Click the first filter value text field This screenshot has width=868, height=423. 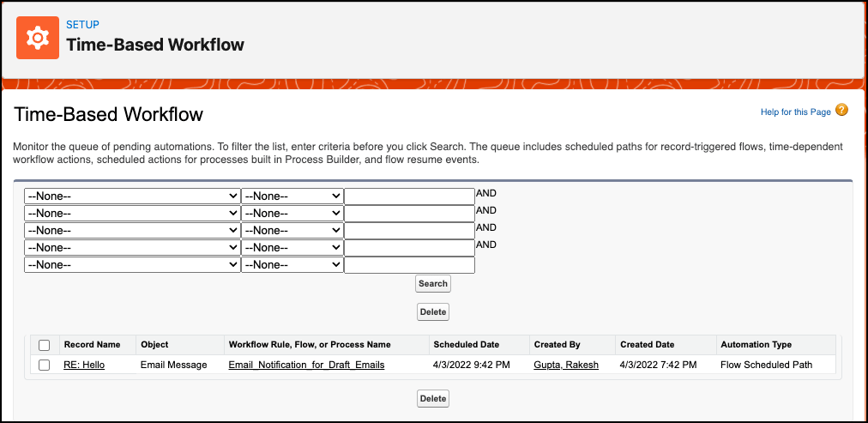[x=410, y=196]
